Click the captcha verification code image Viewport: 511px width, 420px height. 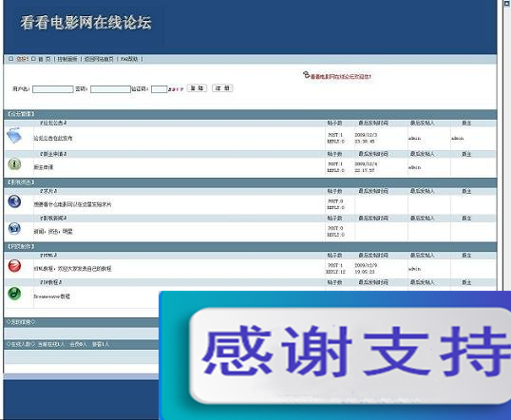(x=176, y=89)
